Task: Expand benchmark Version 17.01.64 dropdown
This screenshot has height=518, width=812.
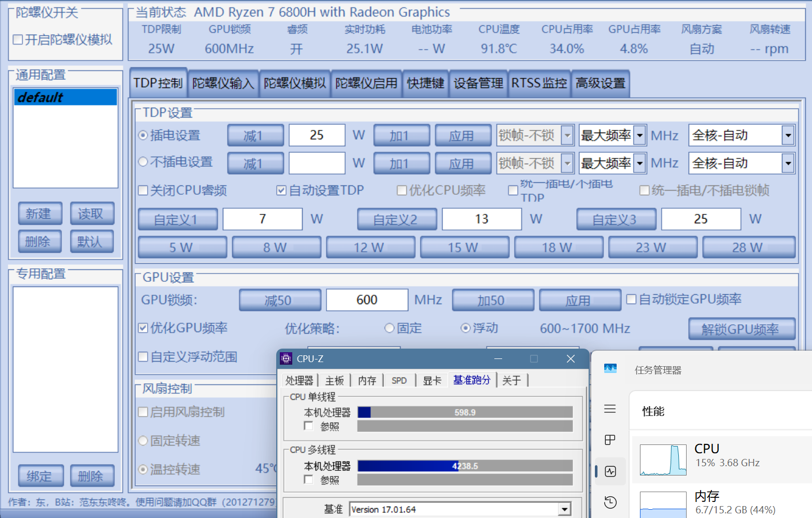Action: tap(564, 509)
